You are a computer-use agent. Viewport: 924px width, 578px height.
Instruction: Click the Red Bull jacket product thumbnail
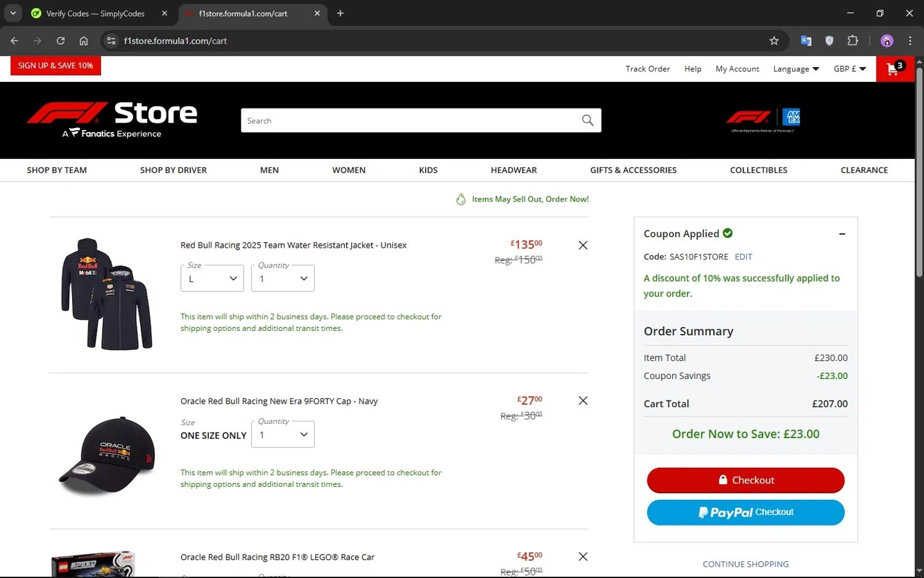[x=107, y=294]
